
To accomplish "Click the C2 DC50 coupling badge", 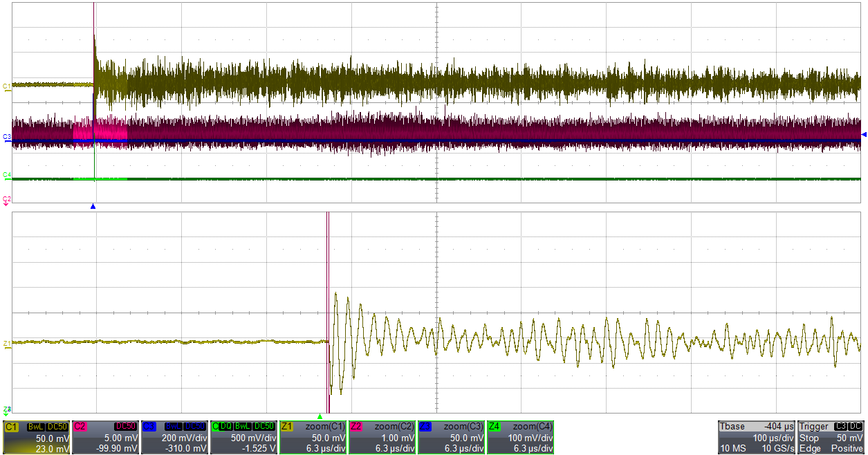I will pyautogui.click(x=127, y=427).
